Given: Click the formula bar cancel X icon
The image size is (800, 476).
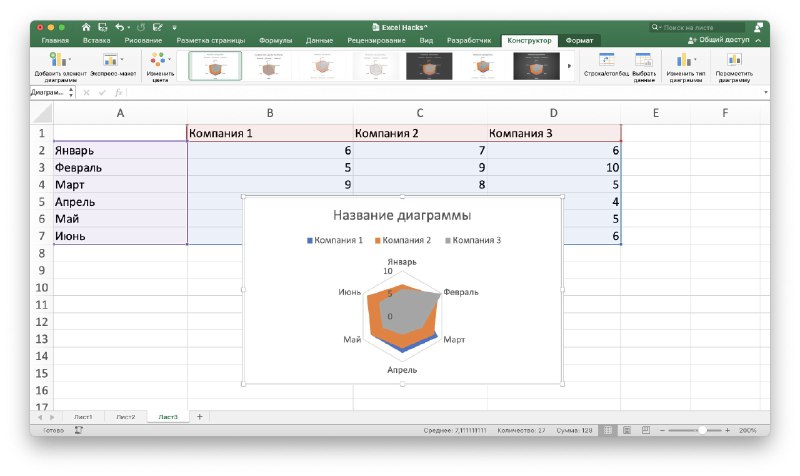Looking at the screenshot, I should point(86,92).
